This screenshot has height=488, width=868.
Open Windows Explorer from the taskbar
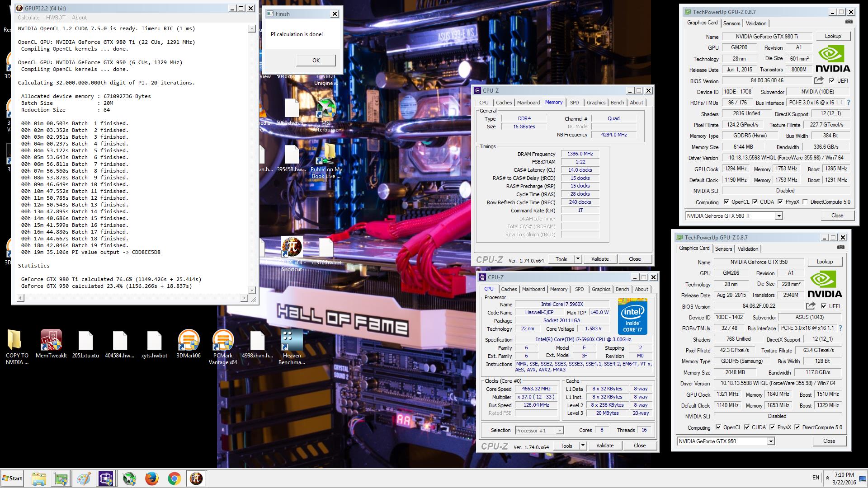[39, 478]
